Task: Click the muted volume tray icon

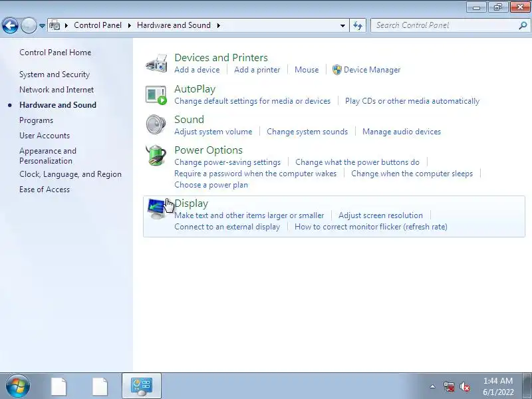Action: pyautogui.click(x=464, y=386)
